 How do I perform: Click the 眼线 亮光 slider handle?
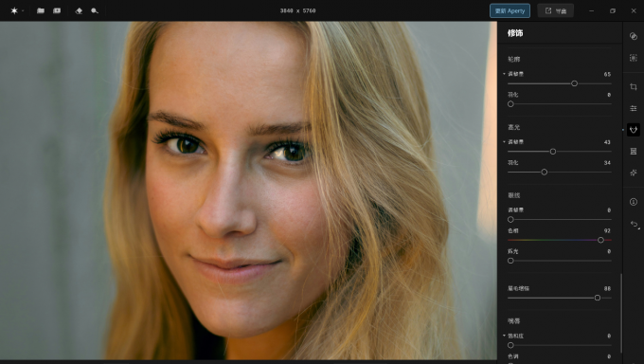(510, 261)
